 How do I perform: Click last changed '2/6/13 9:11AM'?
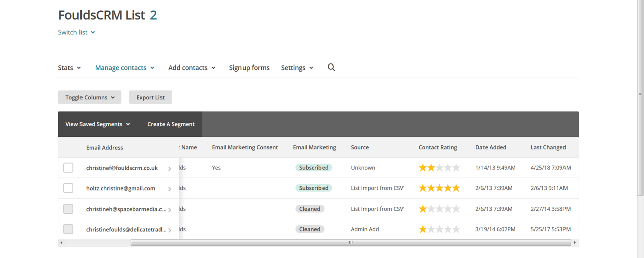click(x=549, y=188)
